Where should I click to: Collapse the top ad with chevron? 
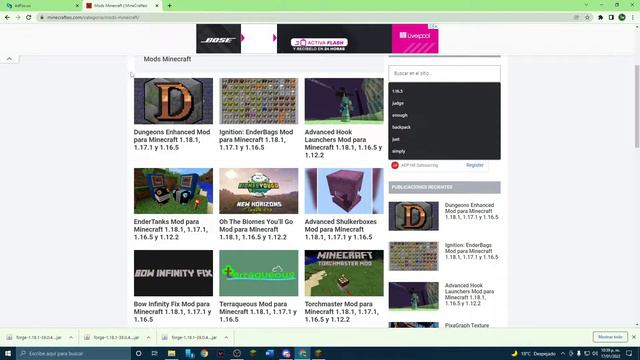[x=9, y=59]
